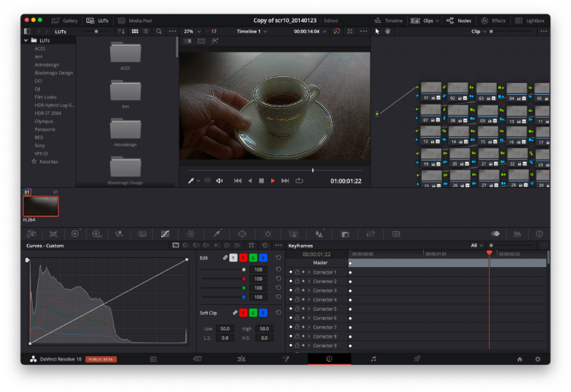This screenshot has width=571, height=392.
Task: Open the 27% viewer zoom dropdown
Action: click(191, 31)
